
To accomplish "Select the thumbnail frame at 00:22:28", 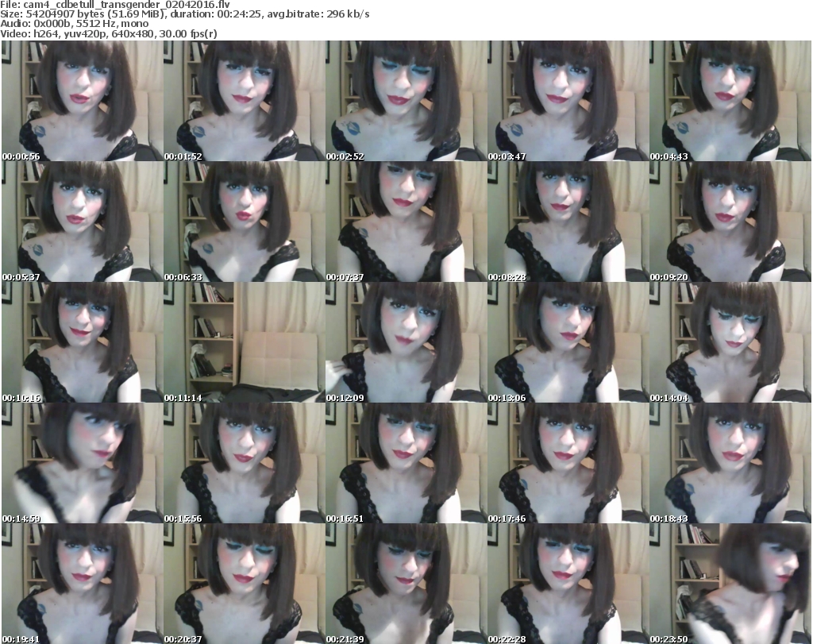I will [568, 584].
